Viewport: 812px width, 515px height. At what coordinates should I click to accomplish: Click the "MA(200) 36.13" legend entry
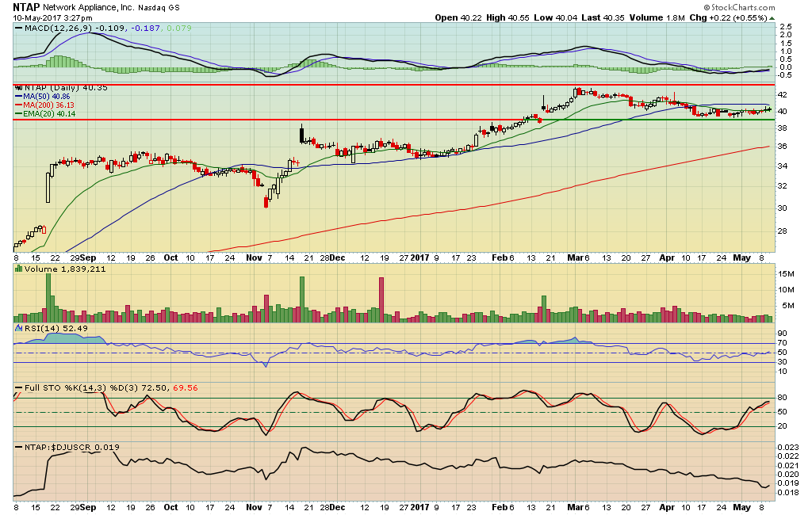pyautogui.click(x=48, y=105)
